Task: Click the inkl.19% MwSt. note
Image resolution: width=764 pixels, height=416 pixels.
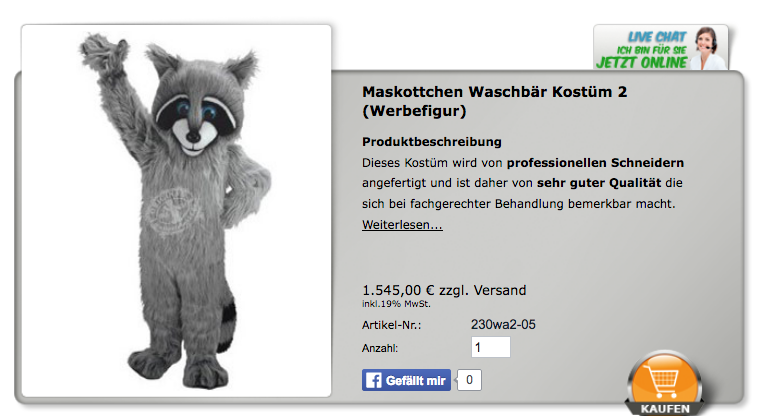Action: pos(396,304)
